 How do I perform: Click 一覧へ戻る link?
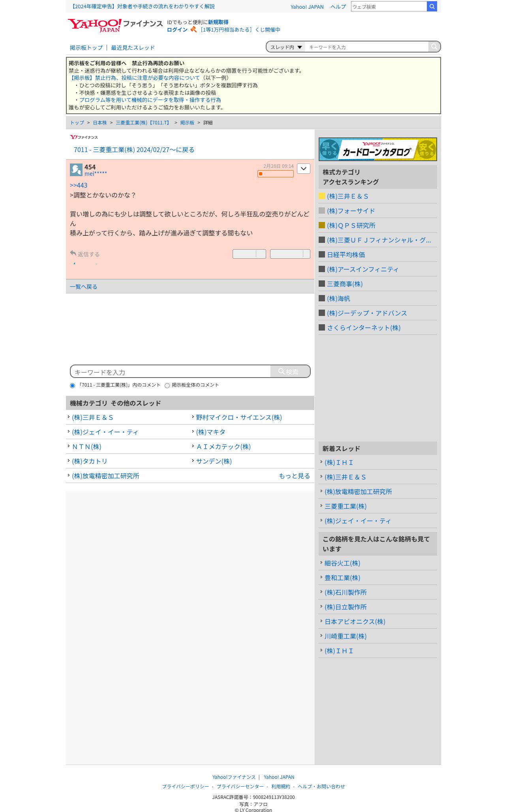tap(83, 287)
